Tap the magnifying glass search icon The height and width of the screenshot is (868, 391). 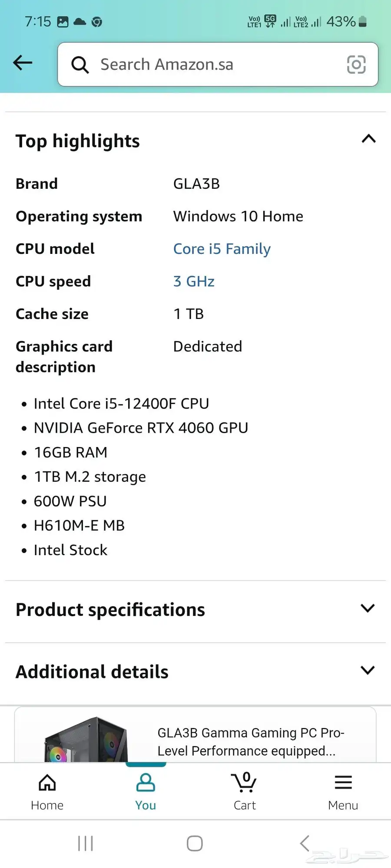[80, 65]
